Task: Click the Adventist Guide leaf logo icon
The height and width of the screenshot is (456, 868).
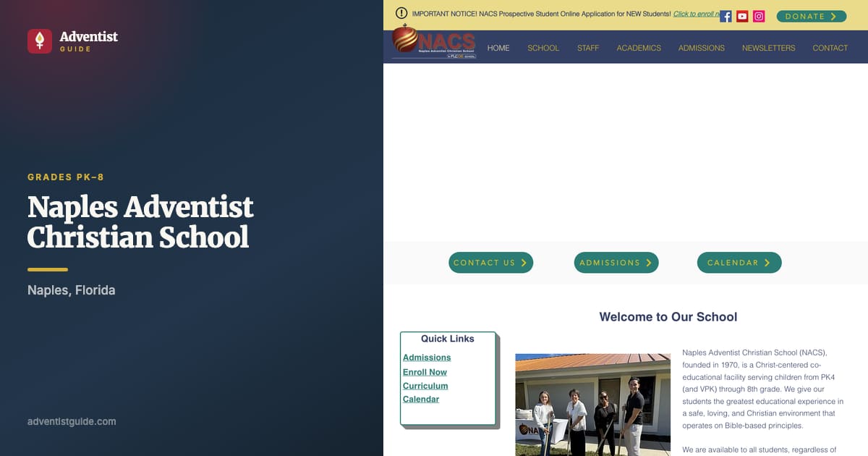Action: click(x=40, y=41)
